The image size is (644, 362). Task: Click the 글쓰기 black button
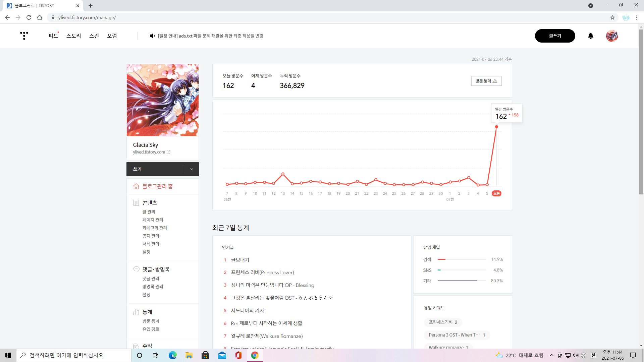point(555,36)
